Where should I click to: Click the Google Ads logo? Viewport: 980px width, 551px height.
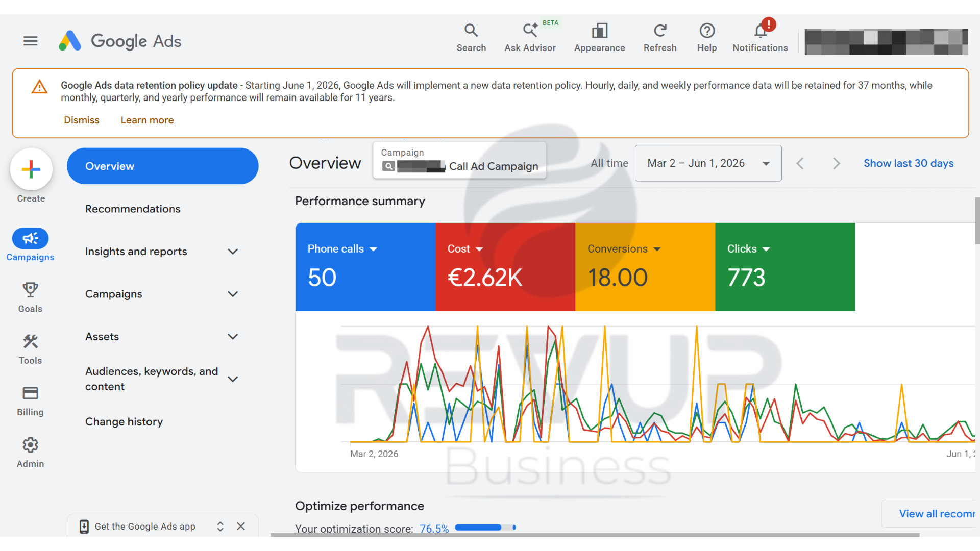click(120, 41)
